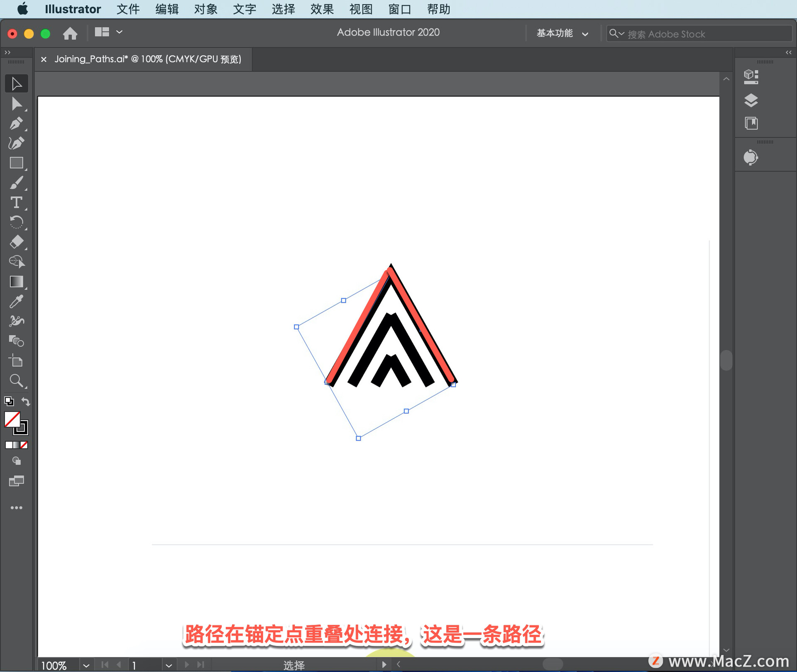Click Edit Toolbar three dots button
Image resolution: width=797 pixels, height=672 pixels.
(x=16, y=508)
